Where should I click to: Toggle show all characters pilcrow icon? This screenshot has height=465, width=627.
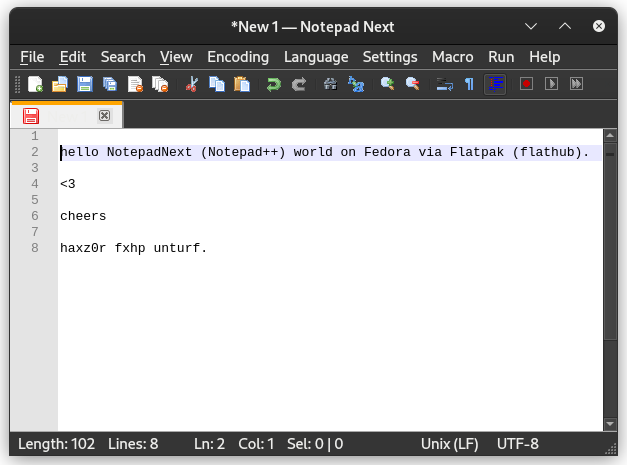point(469,85)
